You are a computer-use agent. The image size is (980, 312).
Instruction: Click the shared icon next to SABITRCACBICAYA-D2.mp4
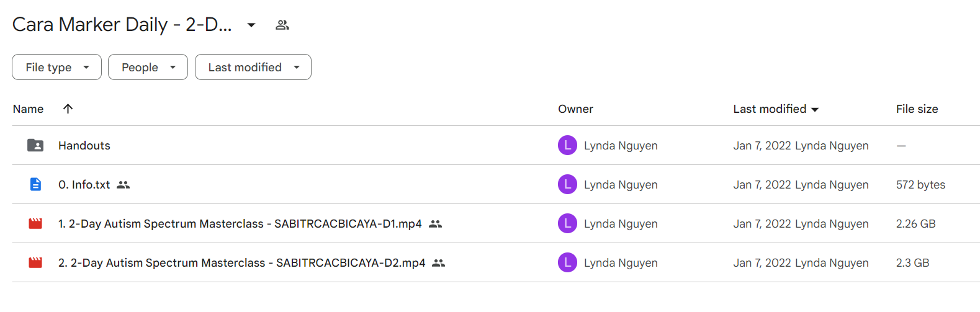coord(439,263)
